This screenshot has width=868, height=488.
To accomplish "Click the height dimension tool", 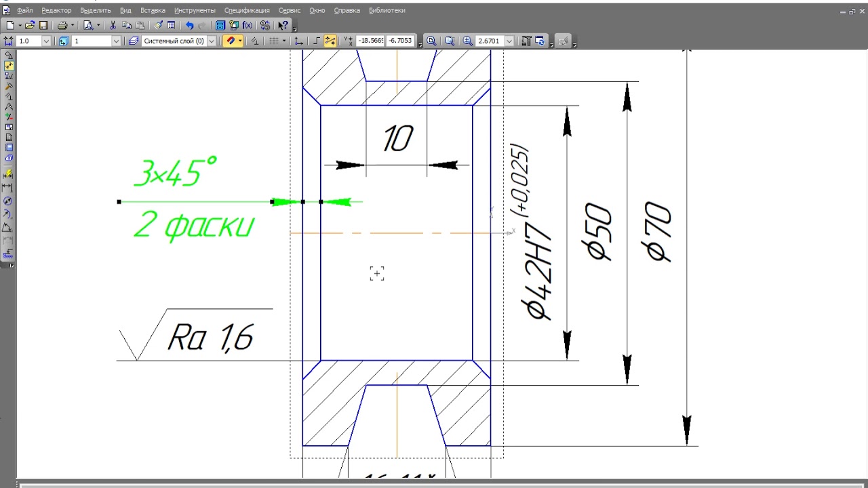I will pyautogui.click(x=8, y=254).
